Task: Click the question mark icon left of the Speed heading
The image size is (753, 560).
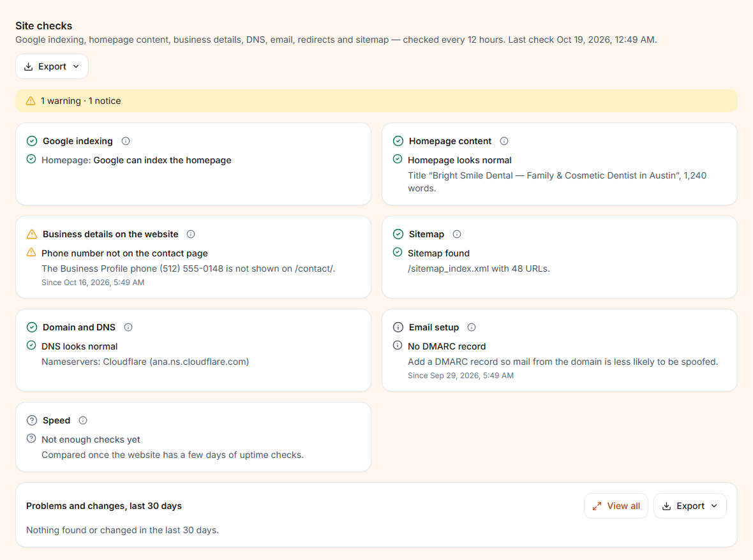Action: [32, 420]
